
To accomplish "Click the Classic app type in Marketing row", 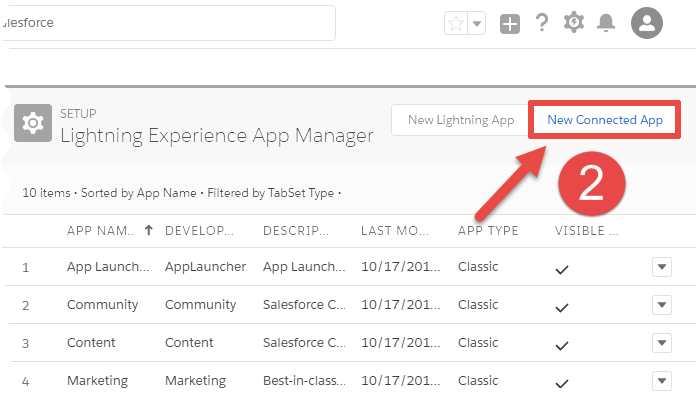I will tap(478, 381).
